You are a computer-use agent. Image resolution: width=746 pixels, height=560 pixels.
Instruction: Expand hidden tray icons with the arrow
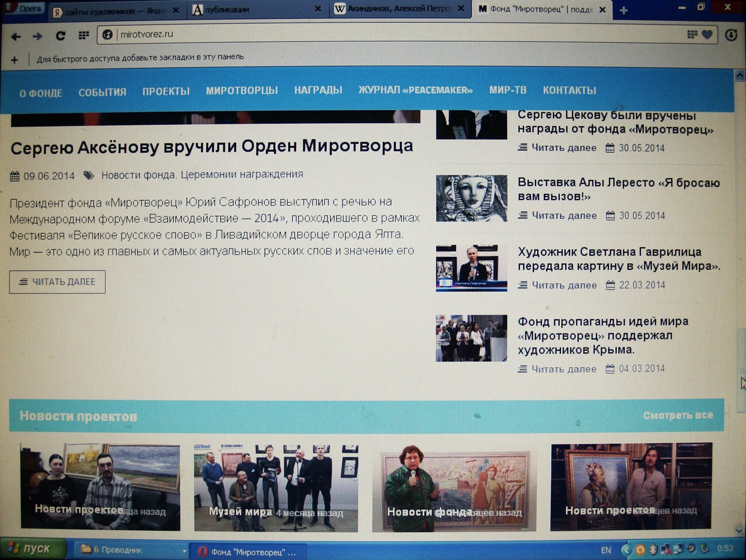(626, 550)
